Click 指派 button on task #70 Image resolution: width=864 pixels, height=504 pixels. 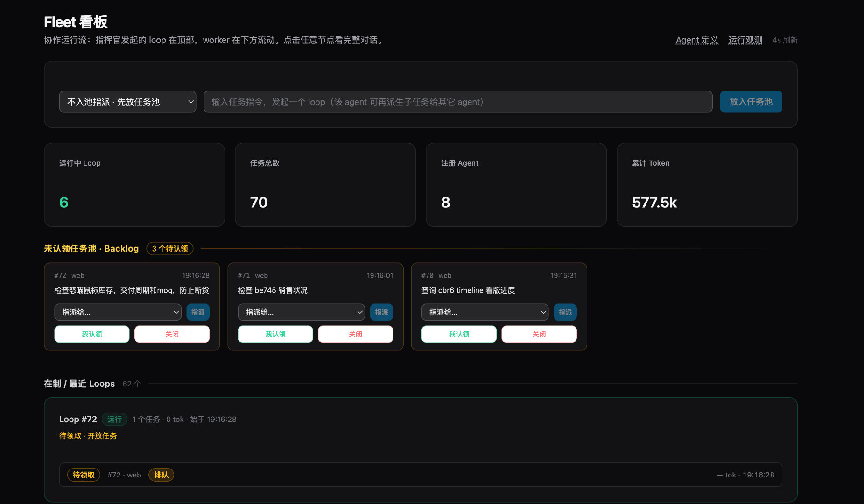tap(565, 312)
